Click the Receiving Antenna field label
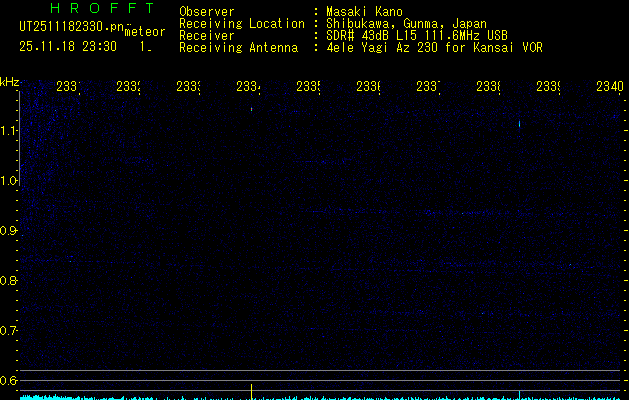629x400 pixels. point(238,48)
